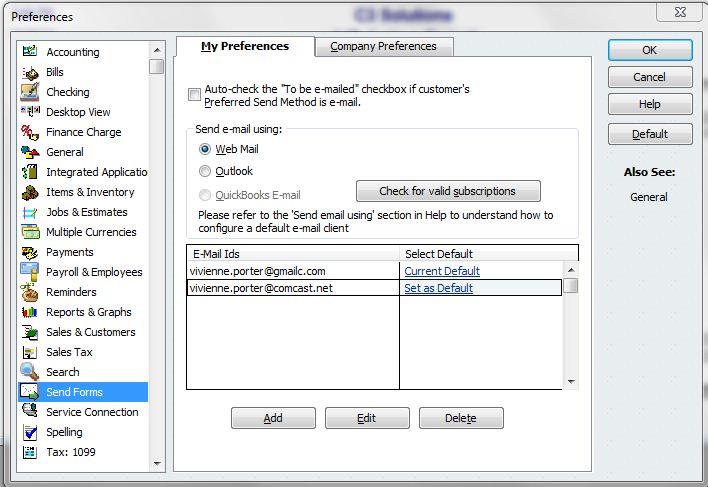Open the My Preferences tab
The height and width of the screenshot is (487, 708).
click(x=245, y=46)
